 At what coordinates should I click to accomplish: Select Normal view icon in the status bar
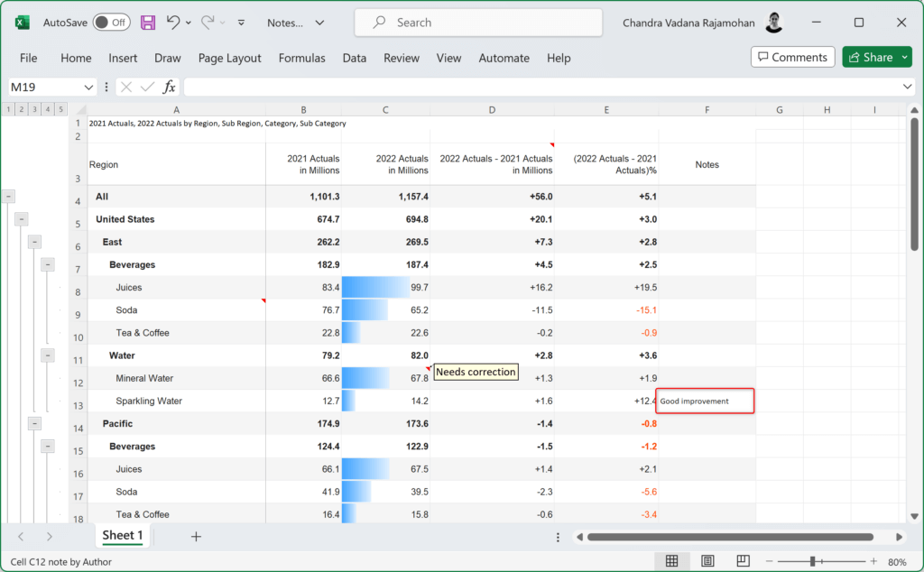tap(671, 560)
